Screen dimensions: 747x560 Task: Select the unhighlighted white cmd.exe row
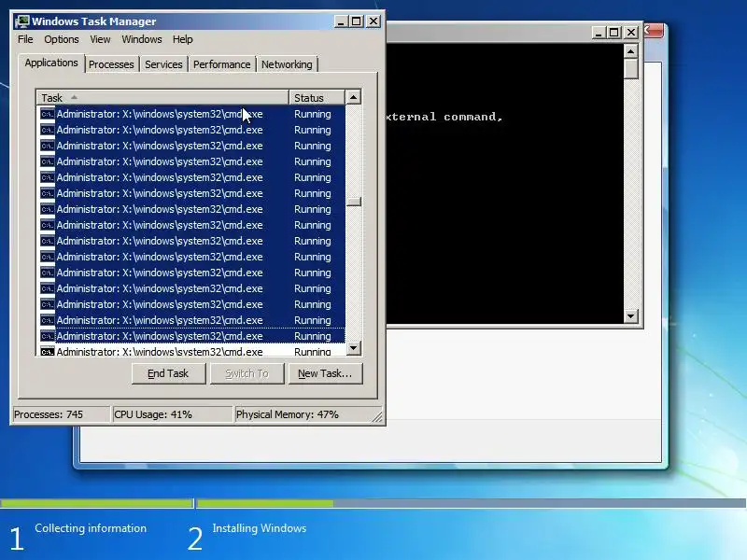coord(191,352)
